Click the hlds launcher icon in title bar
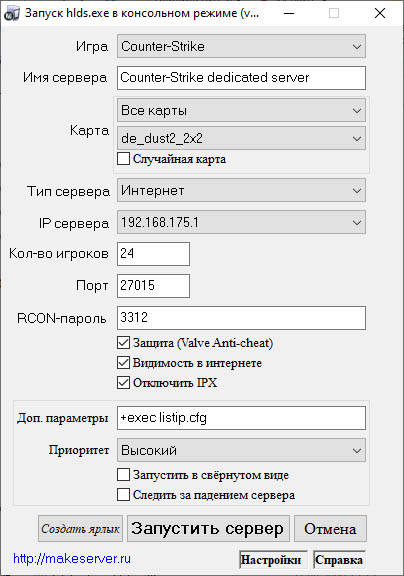 (11, 13)
